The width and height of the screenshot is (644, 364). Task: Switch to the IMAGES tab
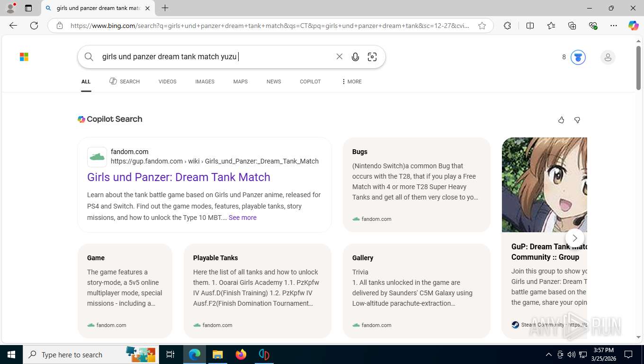205,82
